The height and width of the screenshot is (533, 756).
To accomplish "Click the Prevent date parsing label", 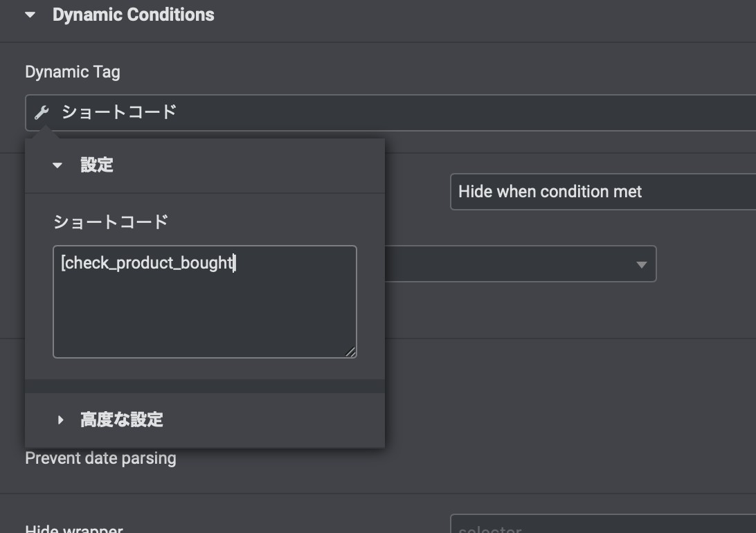I will pos(100,458).
